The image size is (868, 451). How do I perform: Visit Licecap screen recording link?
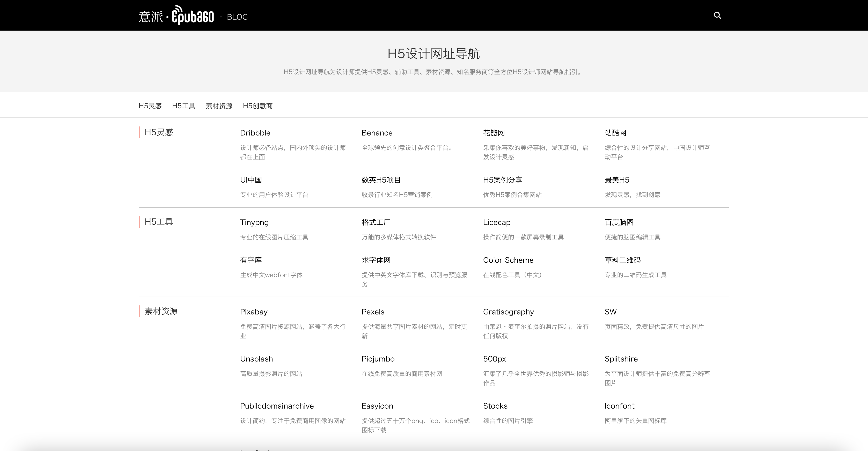point(497,222)
